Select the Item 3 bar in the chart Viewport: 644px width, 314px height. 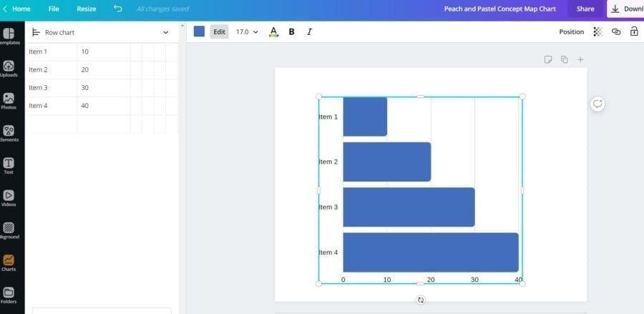click(409, 207)
